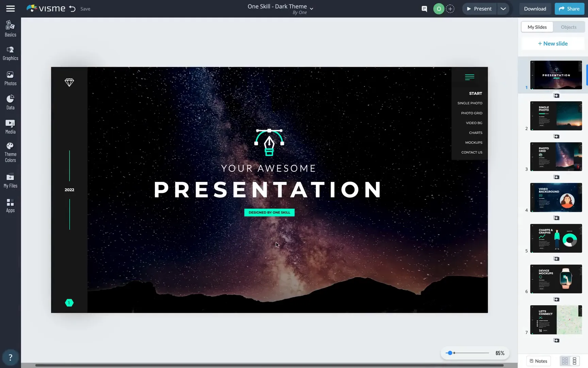Open help via the question mark button

coord(11,357)
